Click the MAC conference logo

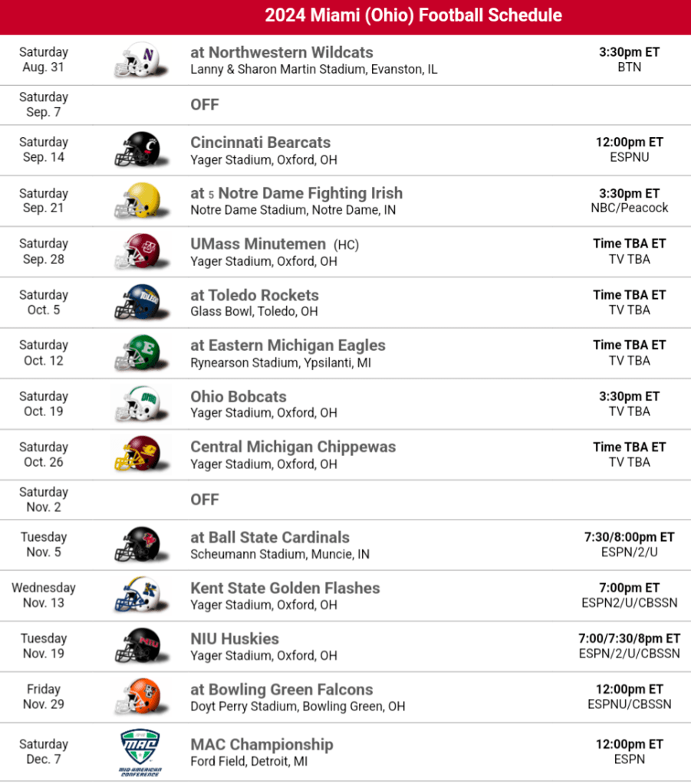click(140, 752)
